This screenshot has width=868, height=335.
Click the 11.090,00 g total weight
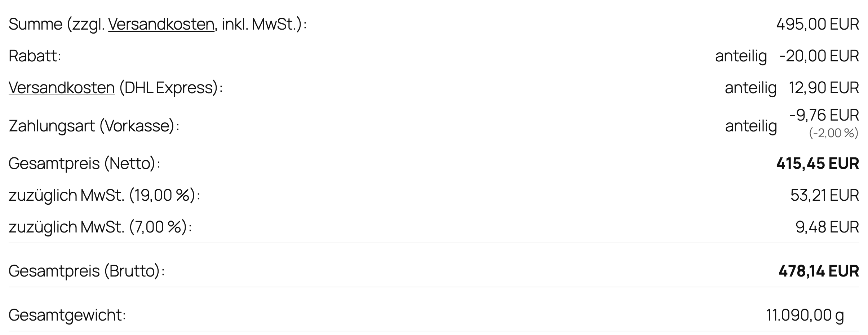(x=805, y=315)
